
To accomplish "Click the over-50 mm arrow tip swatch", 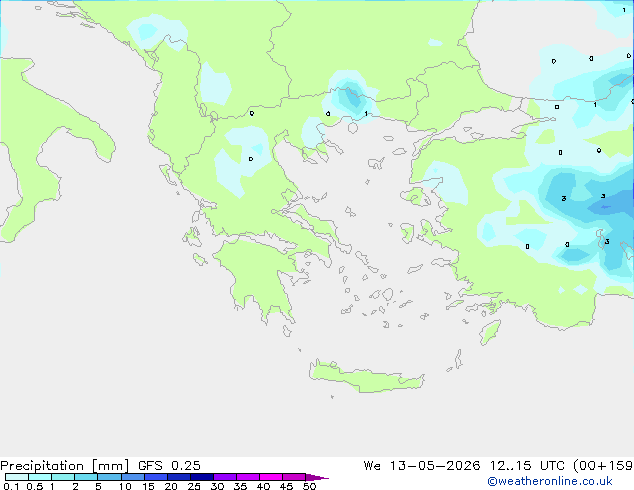I will [317, 477].
